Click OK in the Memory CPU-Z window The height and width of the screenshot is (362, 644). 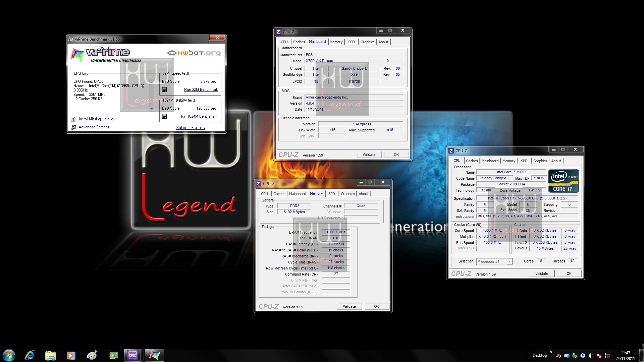(x=376, y=306)
